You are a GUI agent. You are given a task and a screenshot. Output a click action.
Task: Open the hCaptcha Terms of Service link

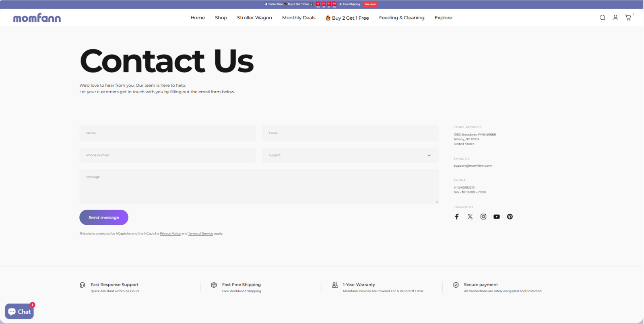pyautogui.click(x=200, y=234)
